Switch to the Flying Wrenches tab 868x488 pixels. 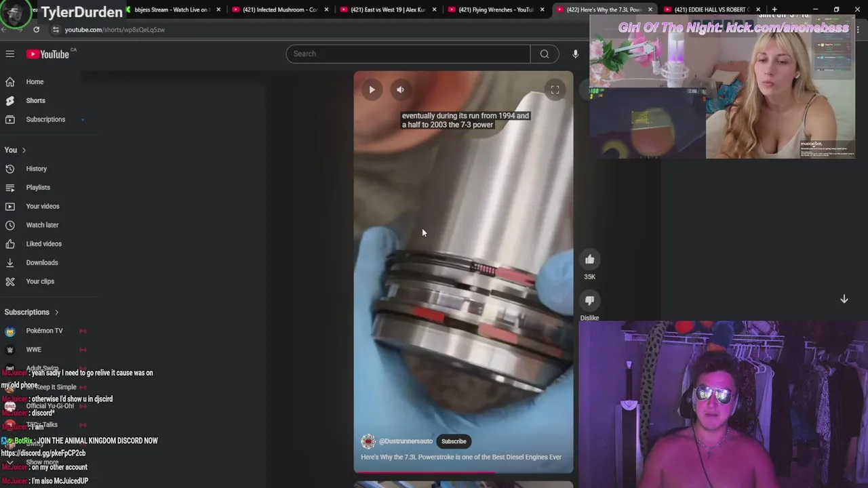[496, 9]
